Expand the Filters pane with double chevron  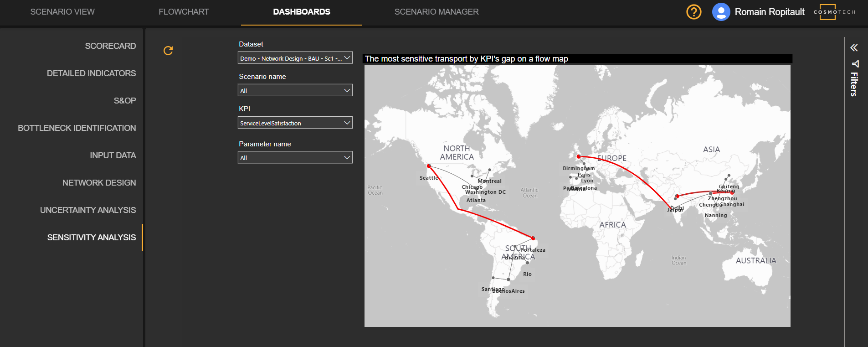click(854, 48)
